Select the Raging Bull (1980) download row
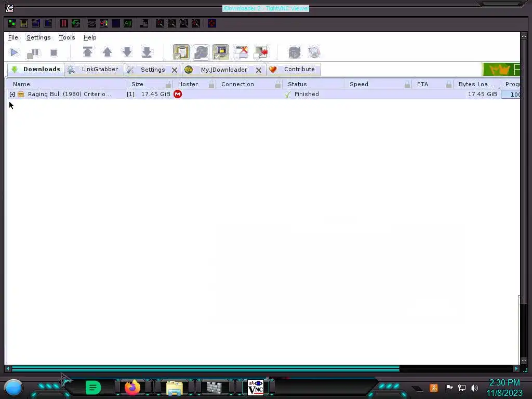Viewport: 532px width, 399px height. tap(263, 94)
